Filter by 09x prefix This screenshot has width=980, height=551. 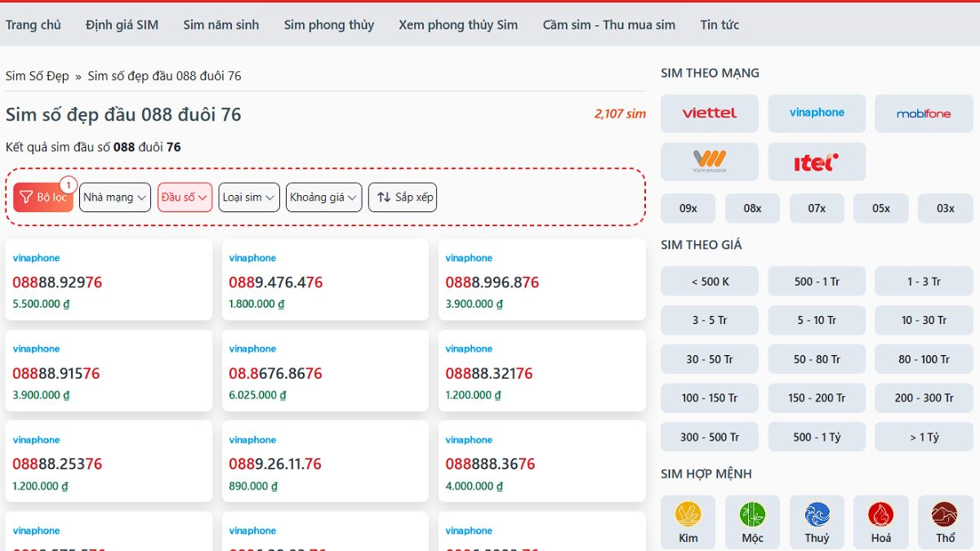pos(688,208)
